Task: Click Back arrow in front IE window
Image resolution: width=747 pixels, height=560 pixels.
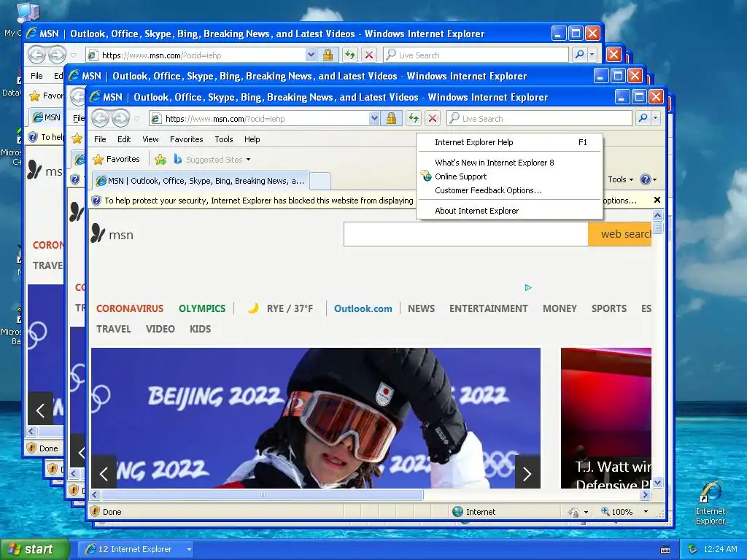Action: tap(101, 118)
